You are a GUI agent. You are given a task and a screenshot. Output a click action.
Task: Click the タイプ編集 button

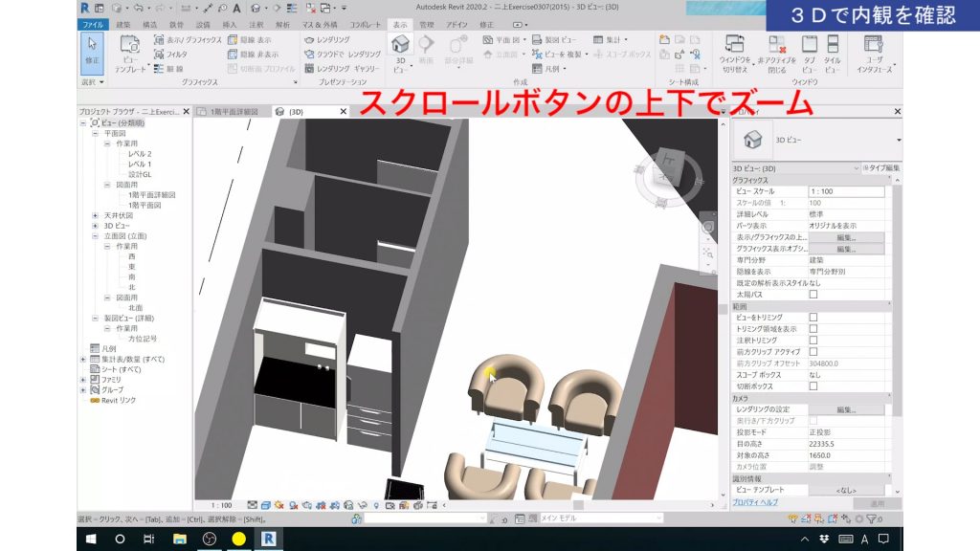tap(882, 167)
